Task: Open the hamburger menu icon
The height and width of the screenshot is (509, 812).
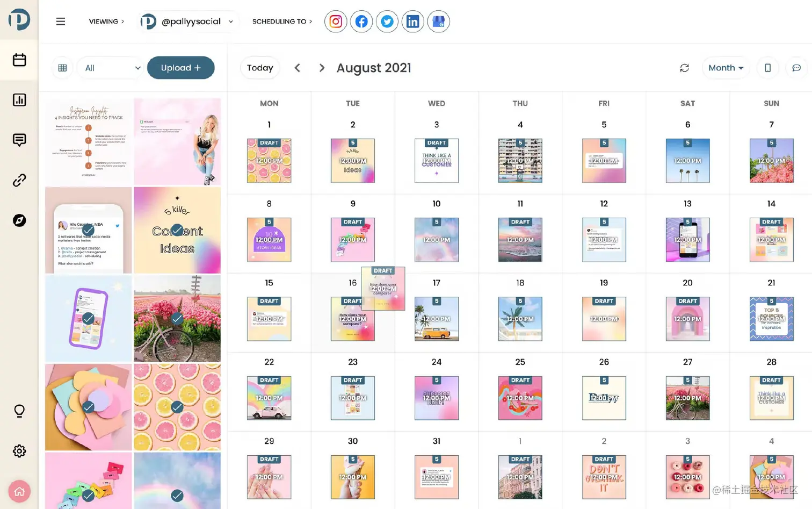Action: [x=61, y=21]
